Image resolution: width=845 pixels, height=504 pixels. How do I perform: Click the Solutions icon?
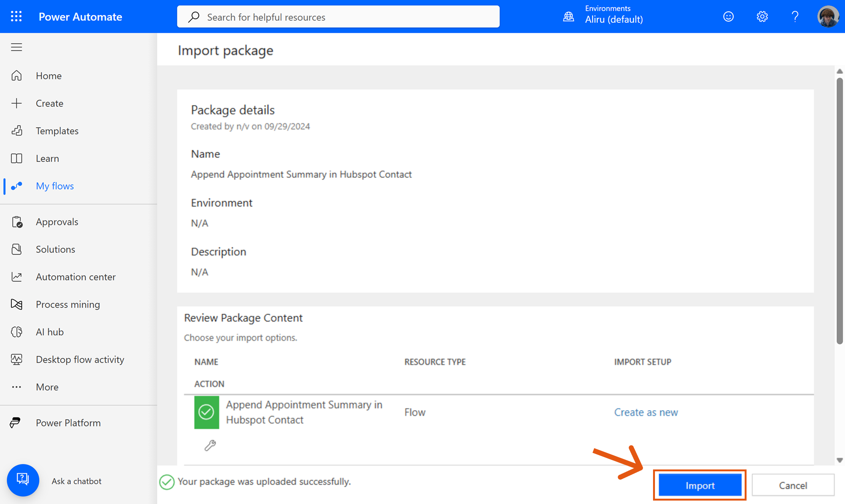(x=16, y=249)
